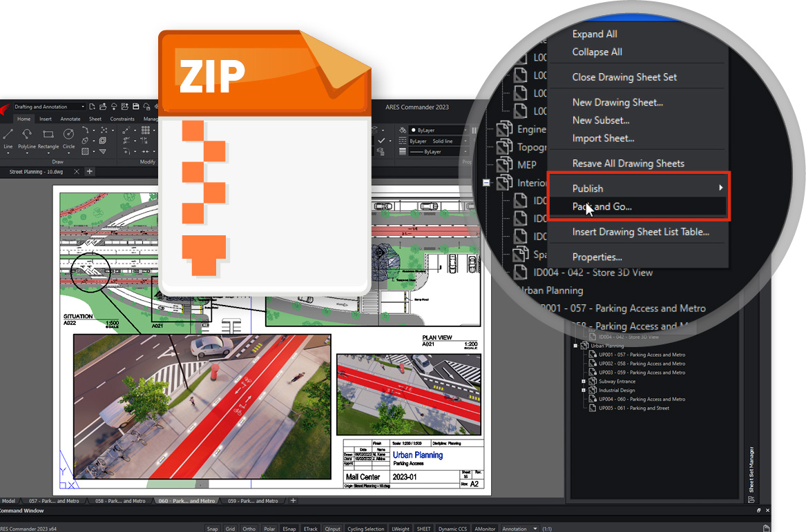The width and height of the screenshot is (806, 532).
Task: Click the Pattern array icon in Modify
Action: pyautogui.click(x=146, y=130)
